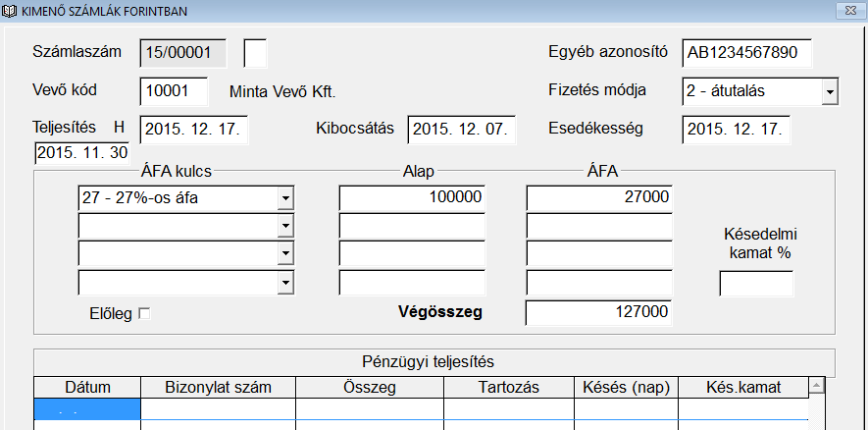This screenshot has width=868, height=430.
Task: Click the Végösszeg label
Action: coord(440,312)
